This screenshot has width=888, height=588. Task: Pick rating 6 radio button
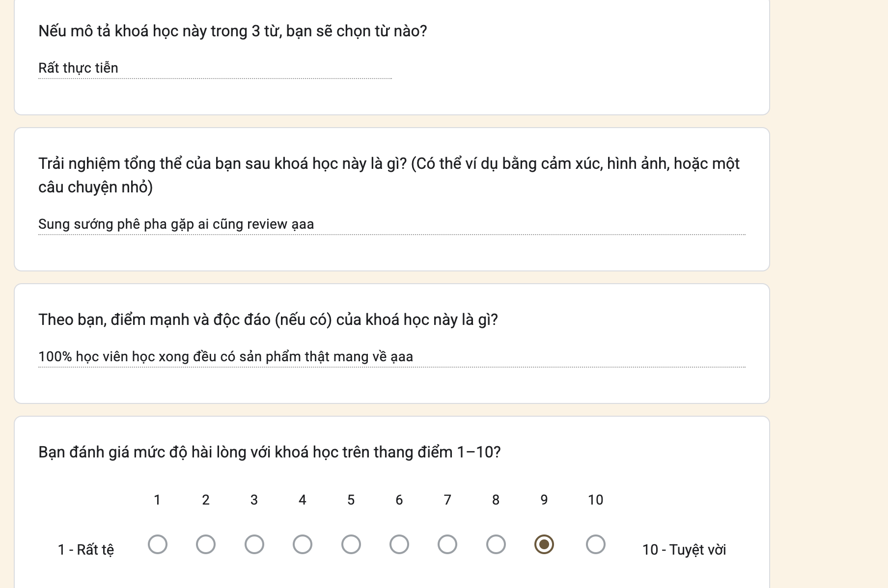(399, 544)
